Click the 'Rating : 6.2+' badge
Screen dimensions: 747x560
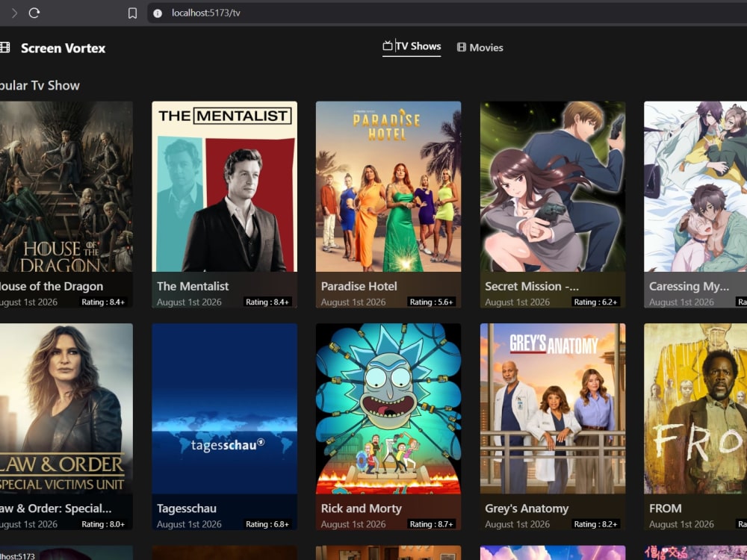tap(595, 302)
